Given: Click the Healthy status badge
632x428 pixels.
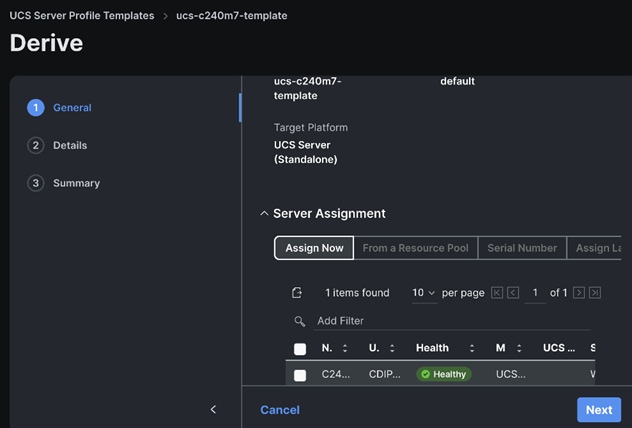Looking at the screenshot, I should click(444, 374).
